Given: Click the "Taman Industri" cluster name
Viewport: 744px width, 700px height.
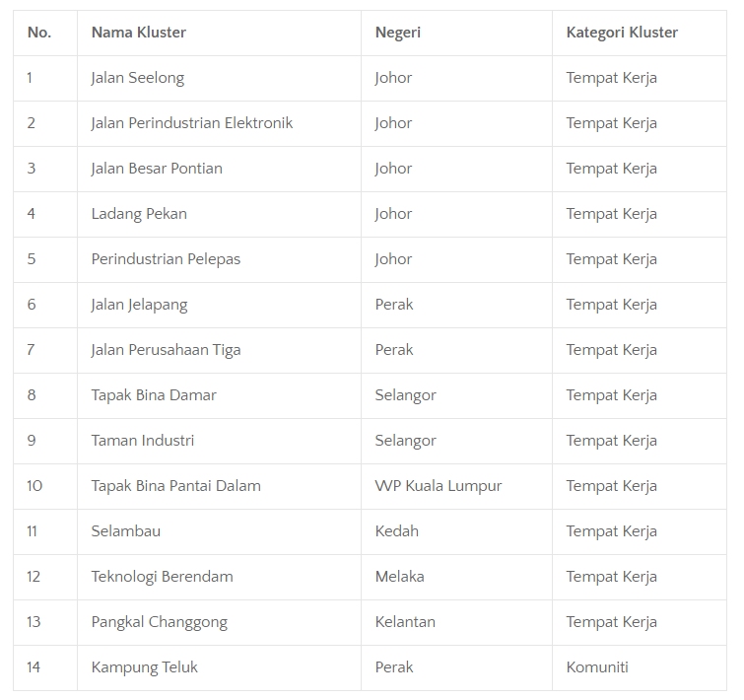Looking at the screenshot, I should pos(143,441).
